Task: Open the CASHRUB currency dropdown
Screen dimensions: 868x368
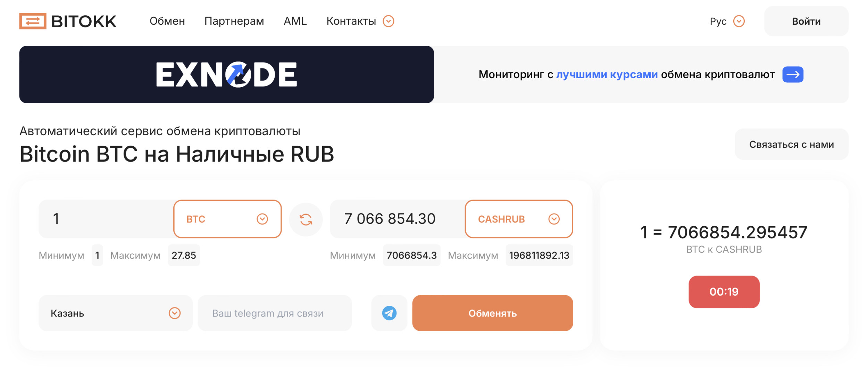Action: (519, 219)
